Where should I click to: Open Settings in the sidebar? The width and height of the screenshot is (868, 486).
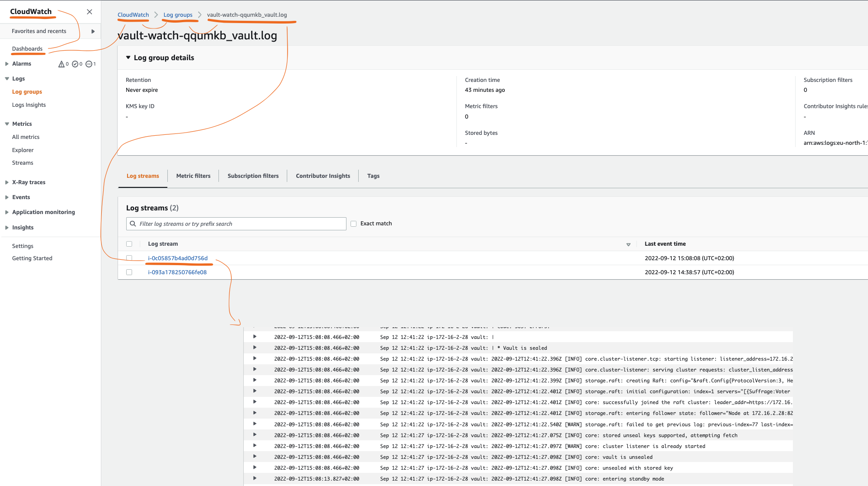tap(23, 246)
